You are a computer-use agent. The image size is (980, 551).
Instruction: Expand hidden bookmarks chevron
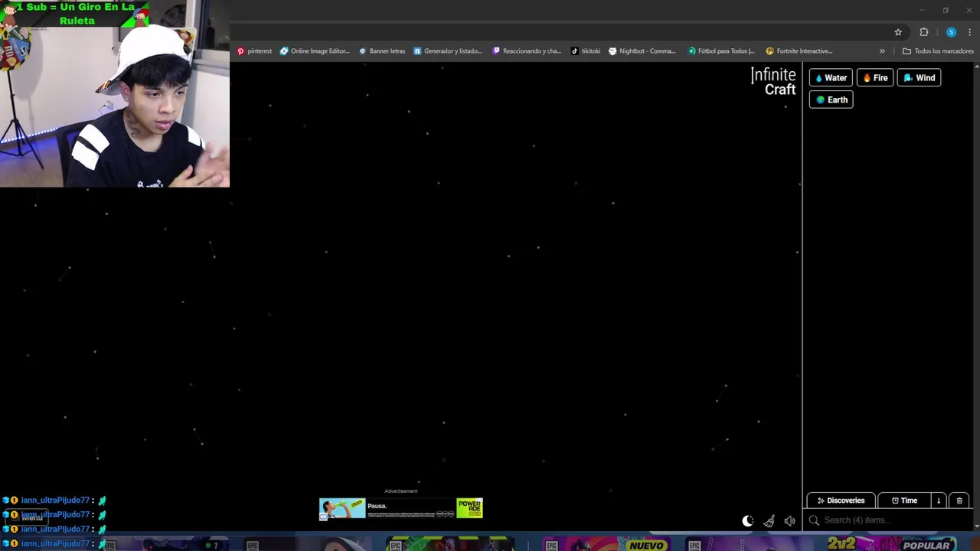(x=882, y=51)
